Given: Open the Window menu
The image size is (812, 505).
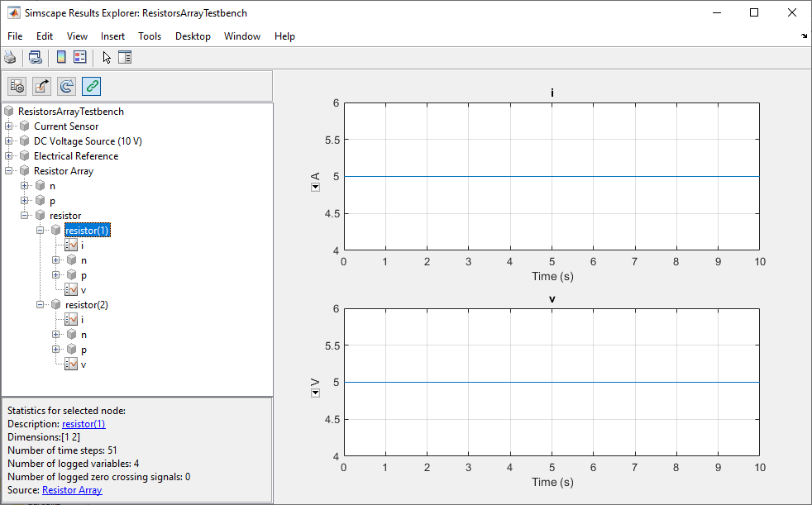Looking at the screenshot, I should pos(241,36).
